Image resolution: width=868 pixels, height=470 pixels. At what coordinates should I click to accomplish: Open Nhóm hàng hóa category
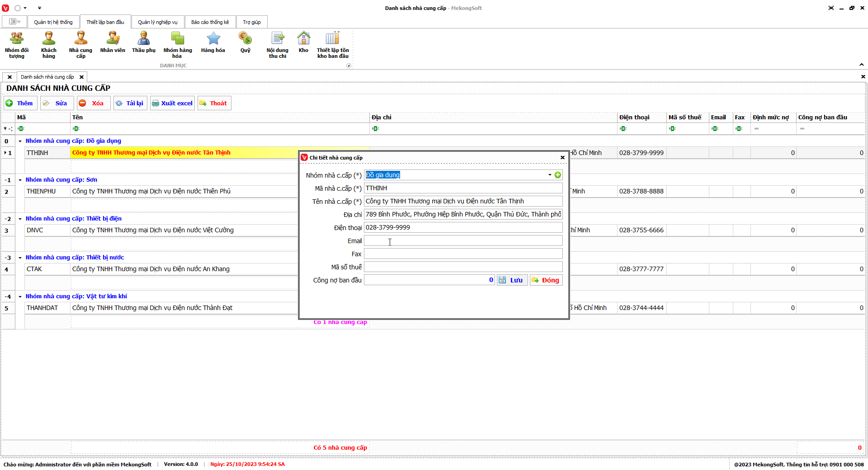click(178, 45)
